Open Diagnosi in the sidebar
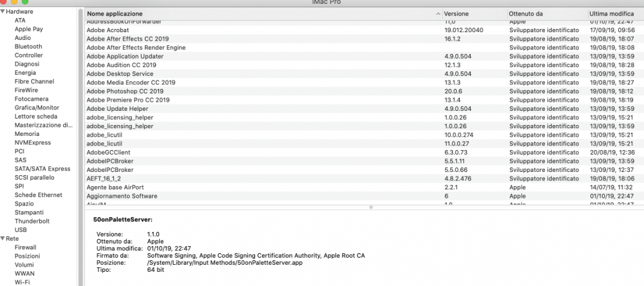This screenshot has height=286, width=644. click(x=27, y=64)
